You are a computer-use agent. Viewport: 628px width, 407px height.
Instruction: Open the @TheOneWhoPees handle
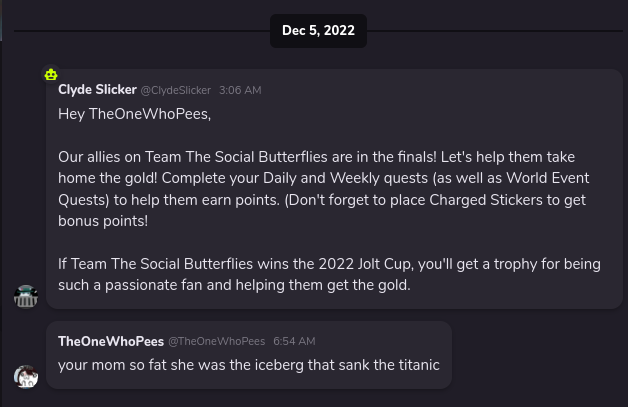(x=216, y=342)
